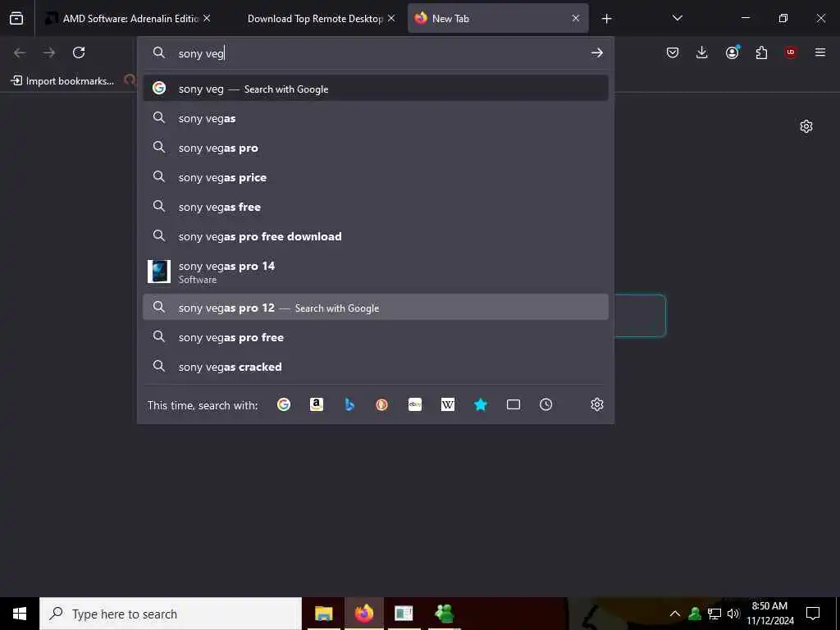Image resolution: width=840 pixels, height=630 pixels.
Task: Open the new tab page personalize gear
Action: pyautogui.click(x=806, y=126)
